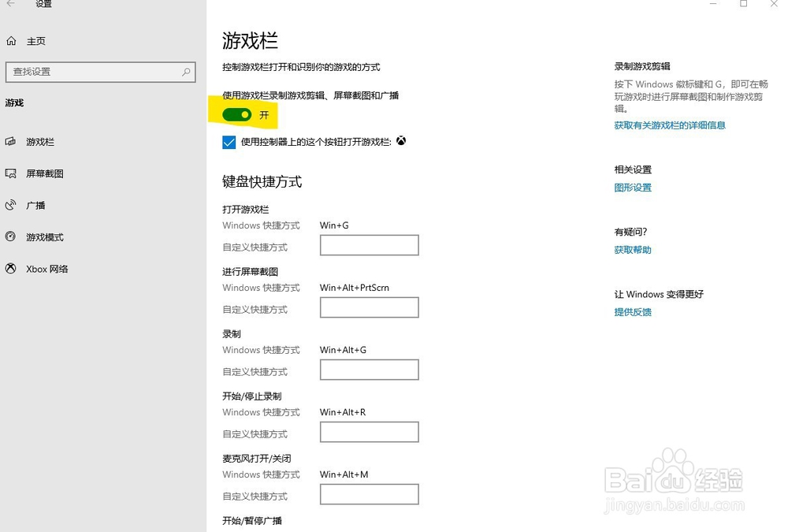
Task: Open the 图形设置 link
Action: click(x=633, y=188)
